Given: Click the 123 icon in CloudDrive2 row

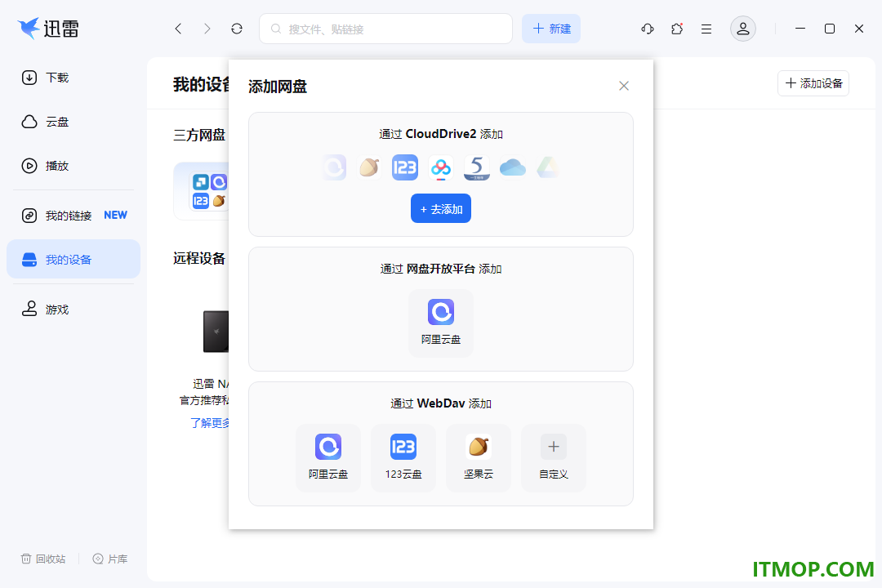Looking at the screenshot, I should click(x=405, y=167).
